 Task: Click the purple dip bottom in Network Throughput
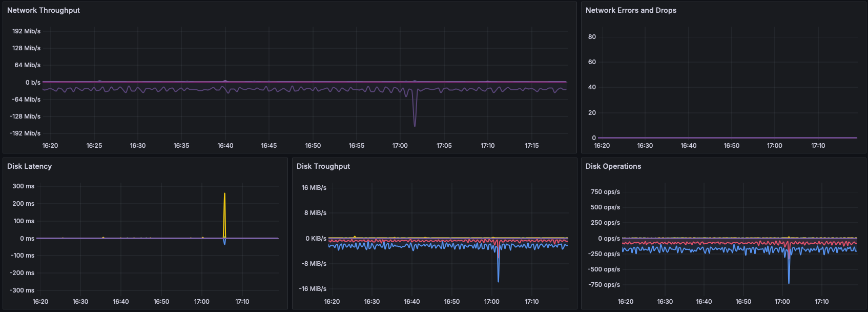(x=415, y=125)
